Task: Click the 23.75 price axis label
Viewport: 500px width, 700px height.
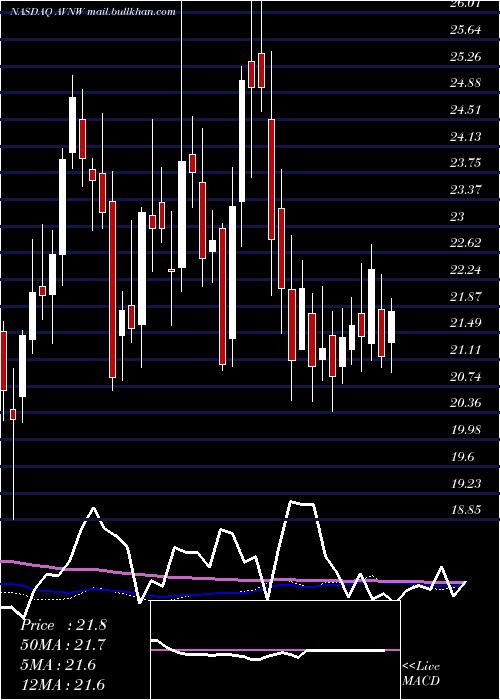Action: click(466, 163)
